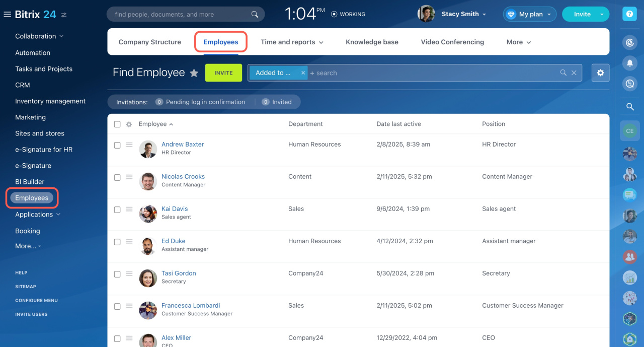Open the bar chart chat icon in sidebar
This screenshot has height=347, width=644.
(629, 277)
